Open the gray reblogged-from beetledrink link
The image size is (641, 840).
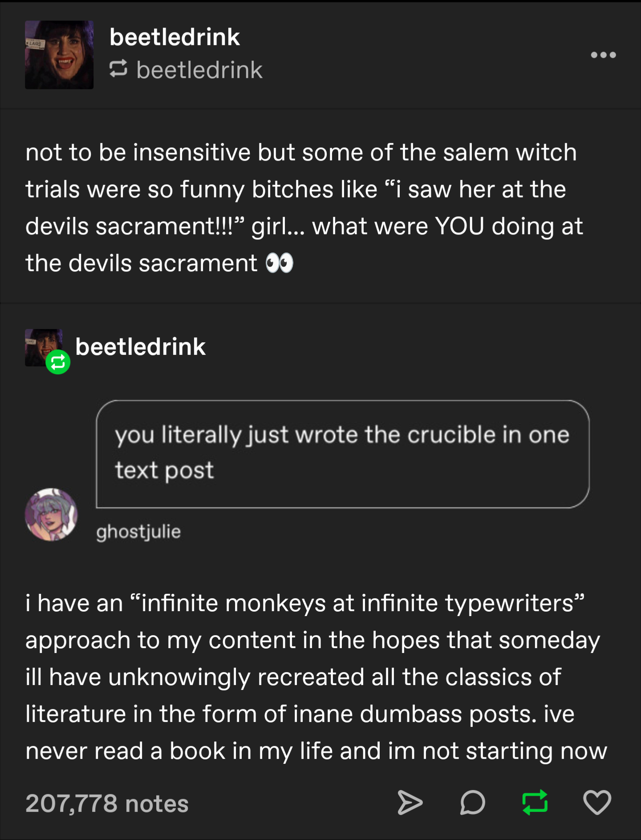point(199,70)
